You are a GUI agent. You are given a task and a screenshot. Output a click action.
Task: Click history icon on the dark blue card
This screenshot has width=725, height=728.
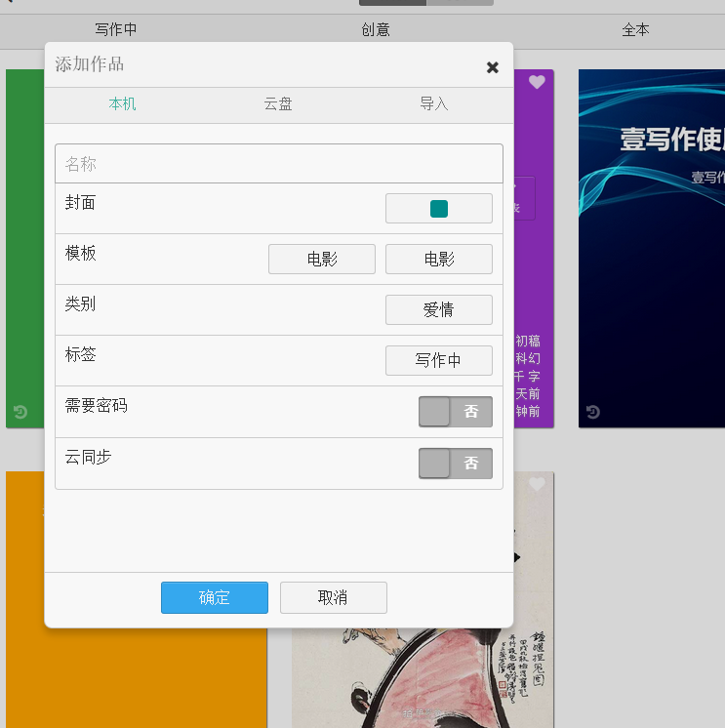pos(592,413)
